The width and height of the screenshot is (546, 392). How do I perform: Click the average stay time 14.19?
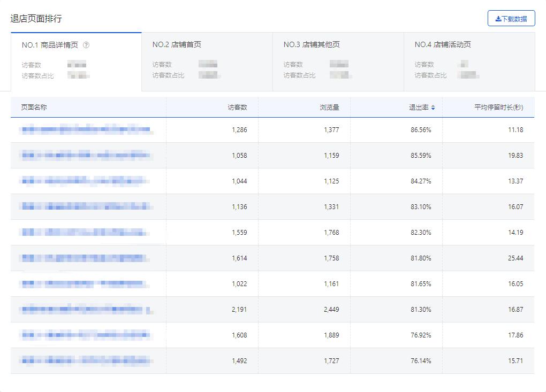click(x=515, y=232)
